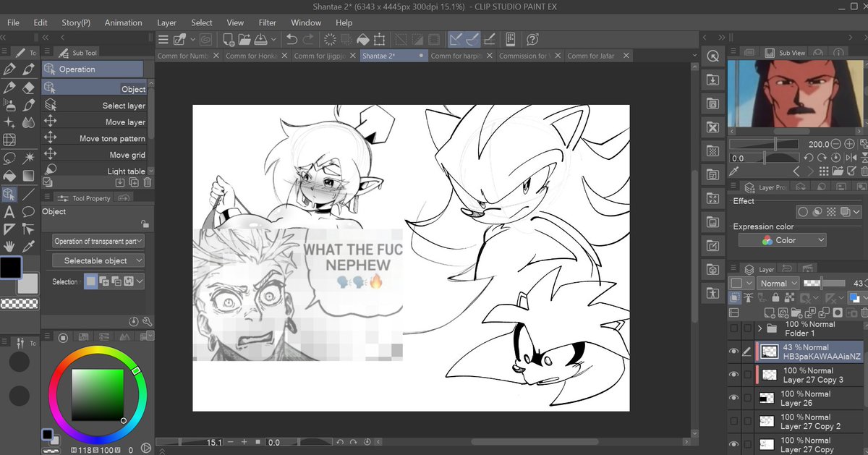Switch to the Comm for Honka document tab
Image resolution: width=868 pixels, height=455 pixels.
[258, 56]
